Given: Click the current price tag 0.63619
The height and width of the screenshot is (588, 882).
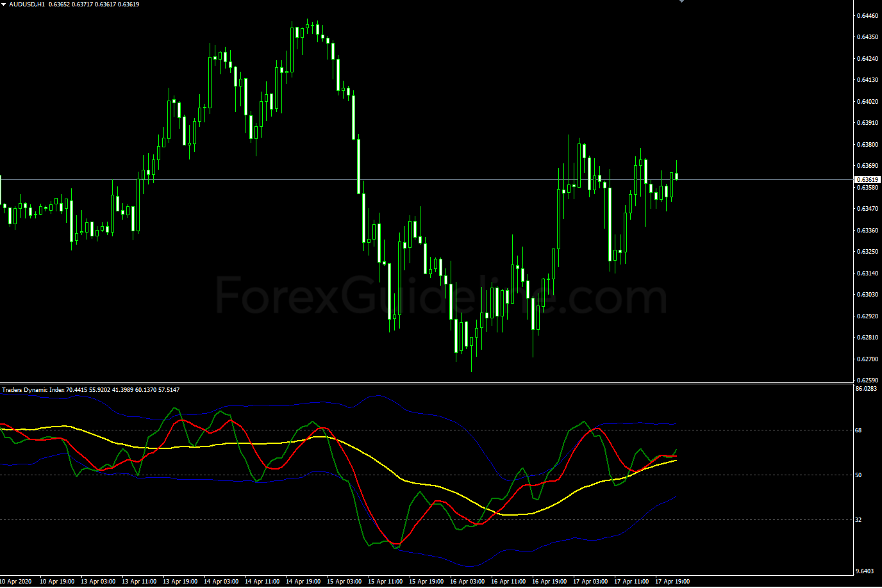Looking at the screenshot, I should click(868, 180).
